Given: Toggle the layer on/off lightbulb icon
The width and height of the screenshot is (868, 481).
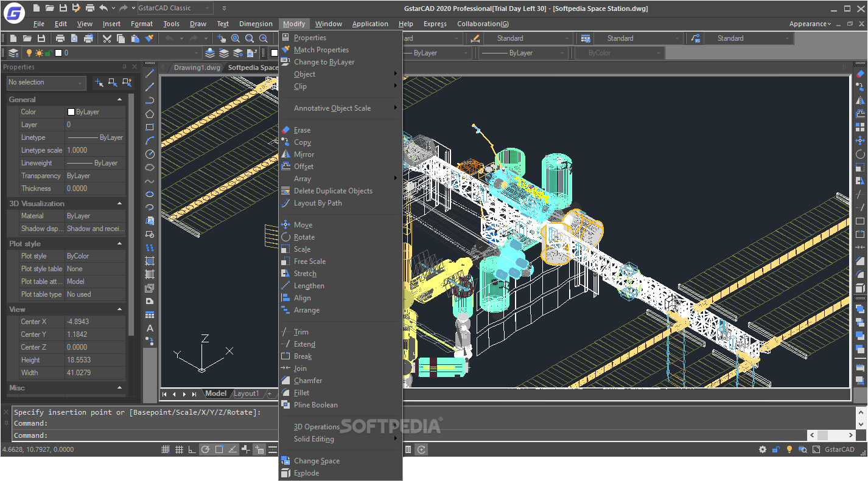Looking at the screenshot, I should (x=29, y=53).
